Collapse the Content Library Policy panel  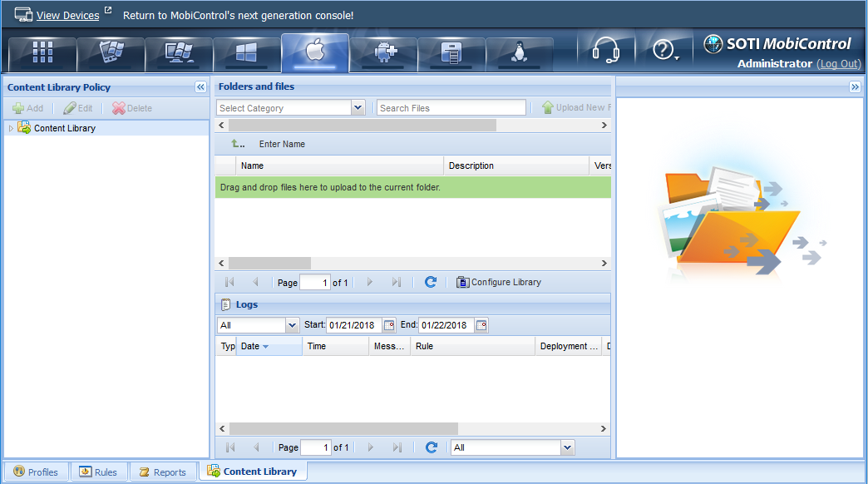(x=200, y=87)
